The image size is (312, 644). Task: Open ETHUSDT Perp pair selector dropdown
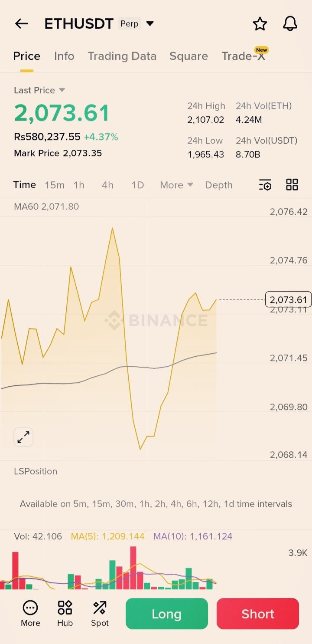click(x=150, y=23)
